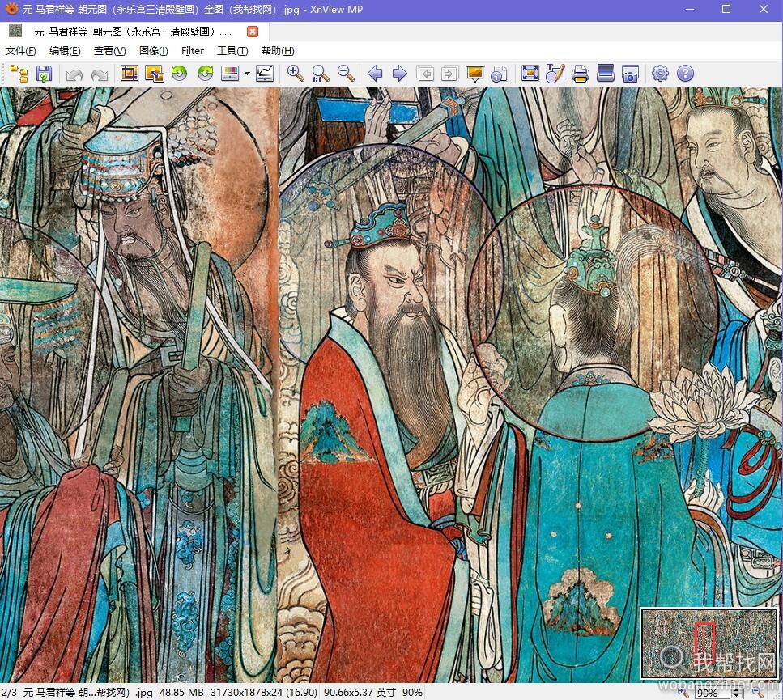The width and height of the screenshot is (783, 700).
Task: Click the previous page icon
Action: (x=425, y=74)
